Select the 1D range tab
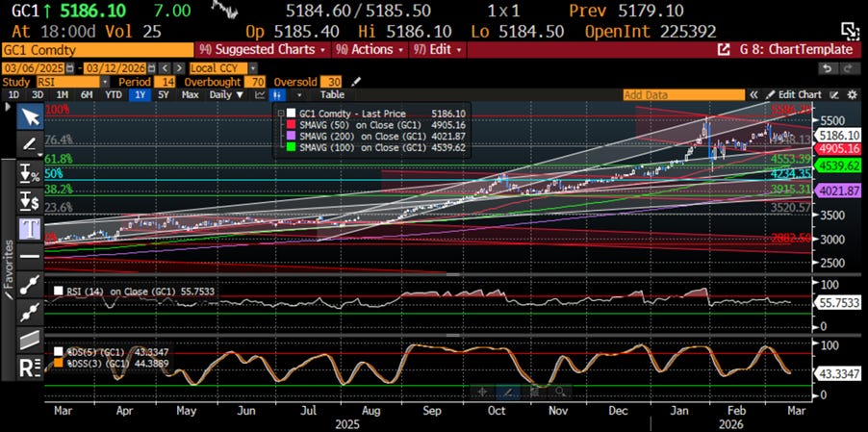 (x=13, y=95)
